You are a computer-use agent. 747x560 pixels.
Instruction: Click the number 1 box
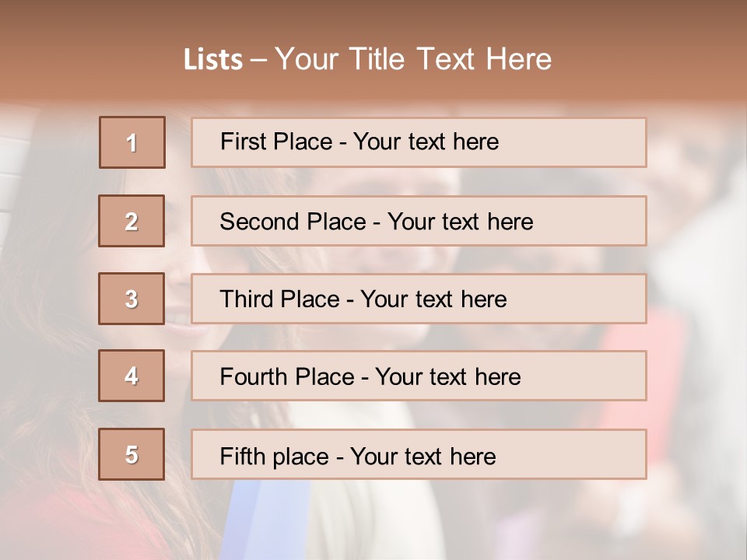point(132,142)
